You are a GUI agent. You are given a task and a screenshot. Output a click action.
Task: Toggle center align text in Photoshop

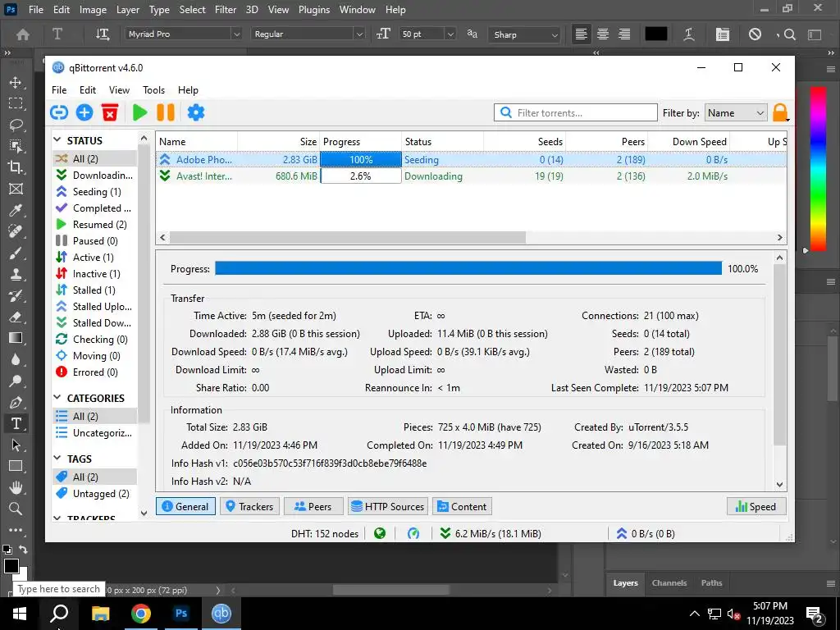(x=603, y=34)
